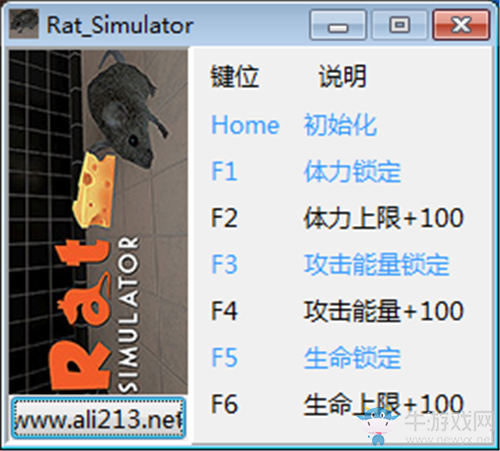Close the Rat_Simulator trainer window
The height and width of the screenshot is (451, 500).
tap(461, 25)
